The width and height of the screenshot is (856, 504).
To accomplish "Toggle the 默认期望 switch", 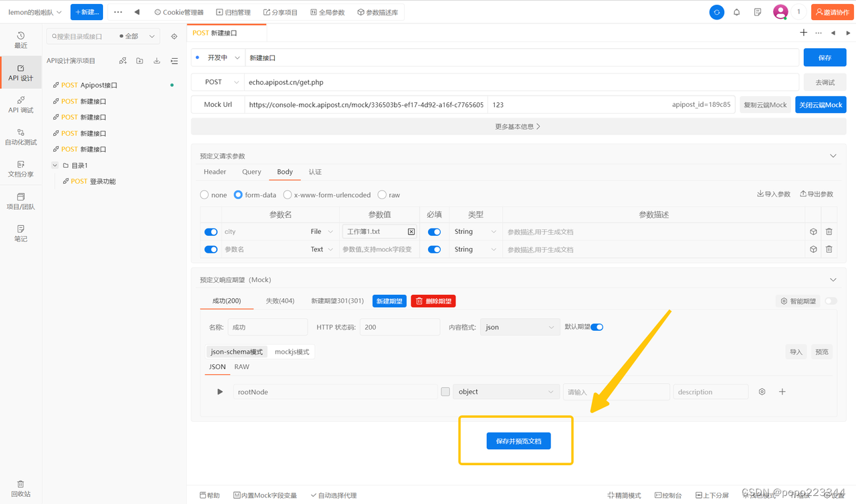I will tap(597, 327).
